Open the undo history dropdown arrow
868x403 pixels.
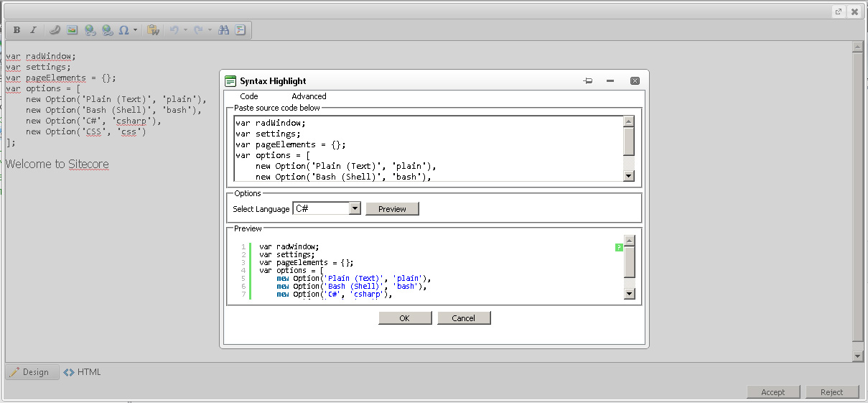pyautogui.click(x=185, y=30)
